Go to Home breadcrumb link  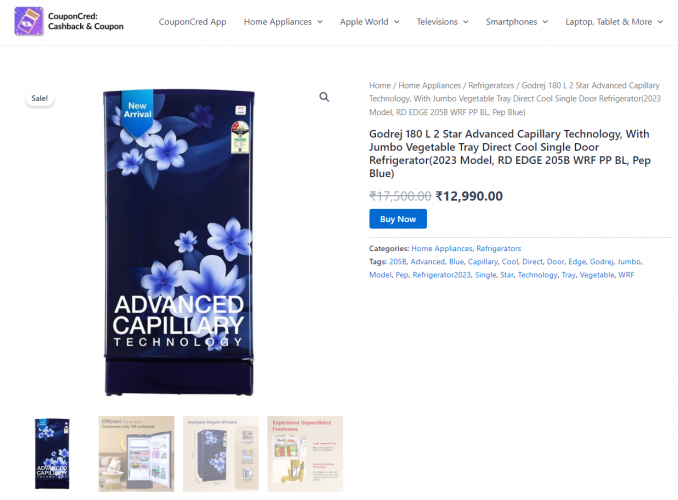[x=380, y=86]
